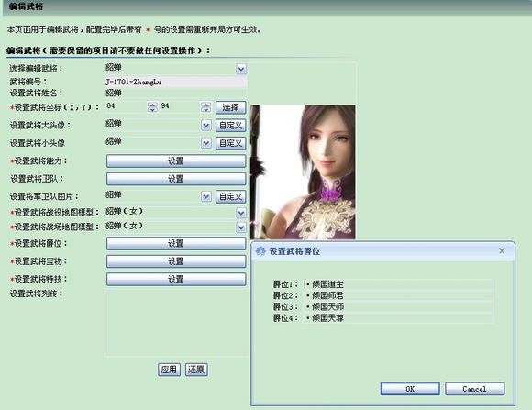Click the 设置武将姓名 field showing 貂蝉
The height and width of the screenshot is (410, 532).
[x=176, y=93]
